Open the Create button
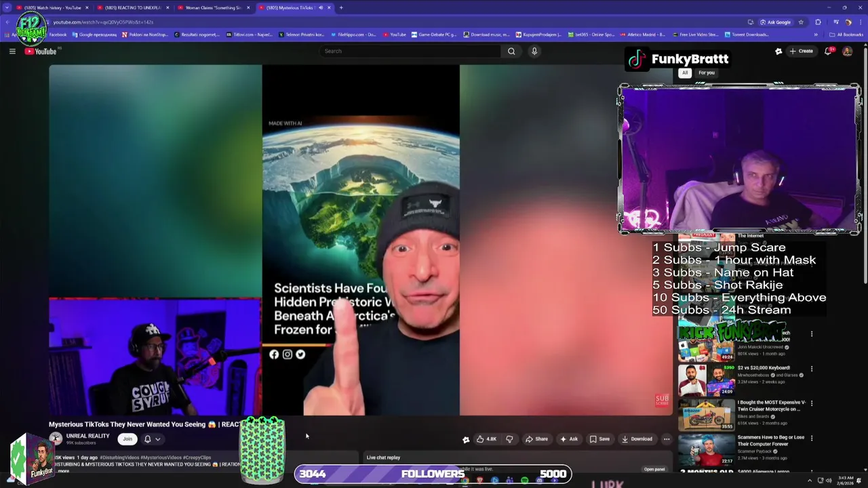This screenshot has height=488, width=868. click(801, 51)
